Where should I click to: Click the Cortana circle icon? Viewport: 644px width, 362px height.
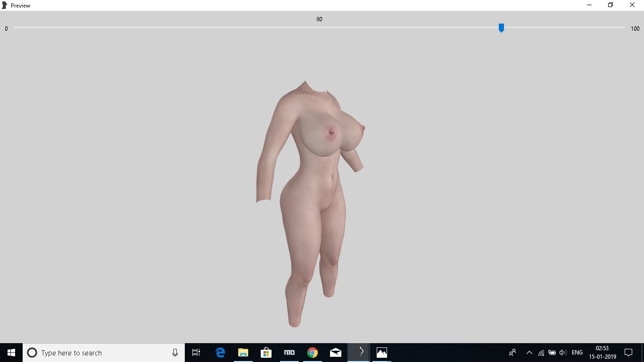tap(32, 353)
